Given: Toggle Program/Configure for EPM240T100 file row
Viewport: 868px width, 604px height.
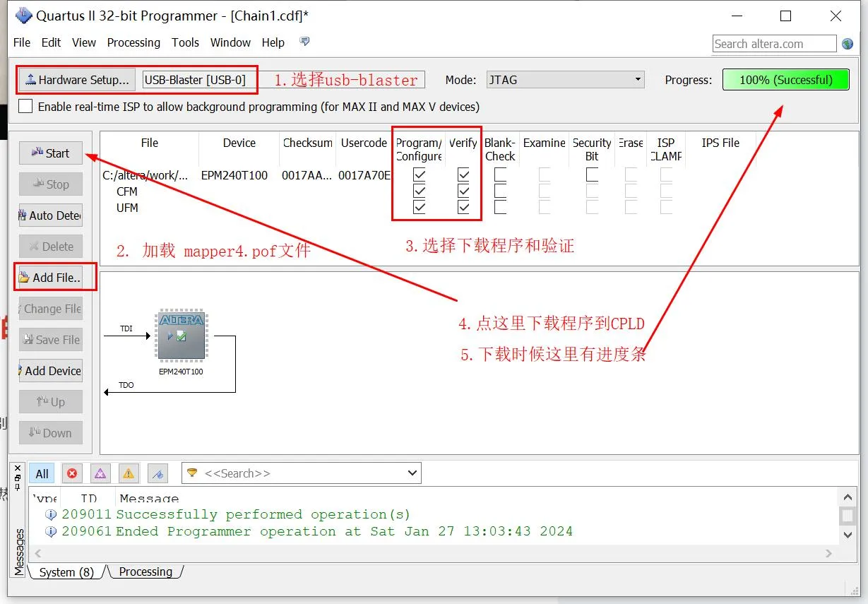Looking at the screenshot, I should point(420,174).
